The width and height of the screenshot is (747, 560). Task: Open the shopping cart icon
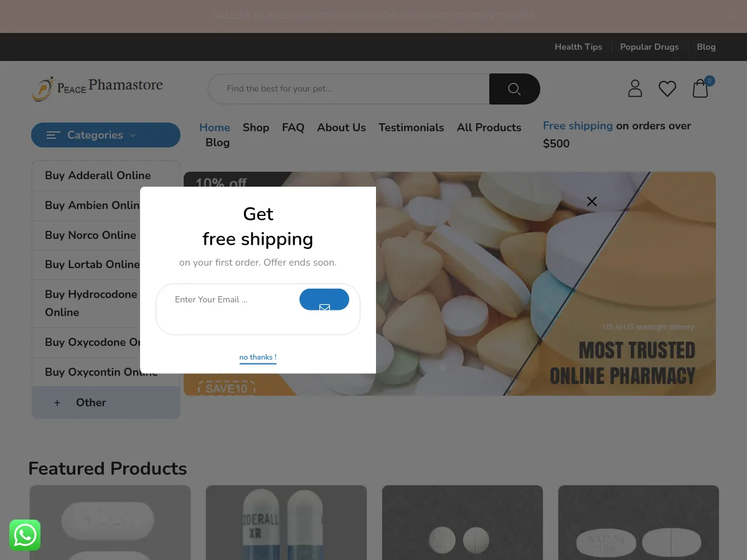(x=700, y=88)
